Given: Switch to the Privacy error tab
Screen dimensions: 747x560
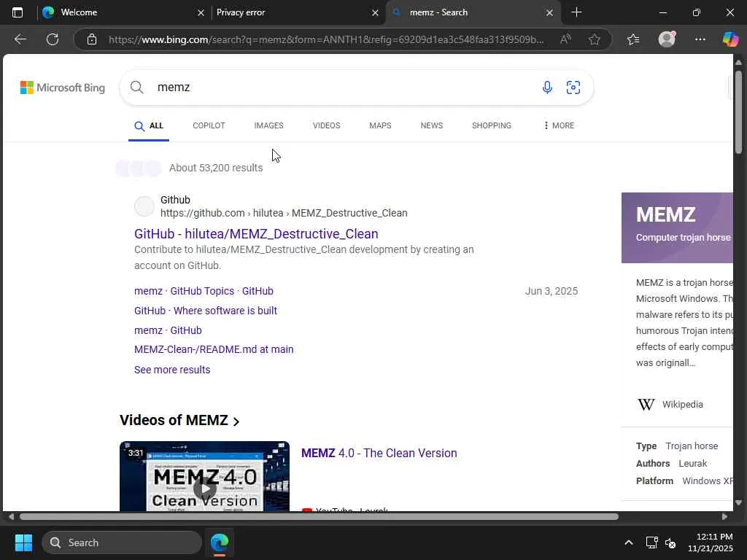Looking at the screenshot, I should pyautogui.click(x=296, y=12).
